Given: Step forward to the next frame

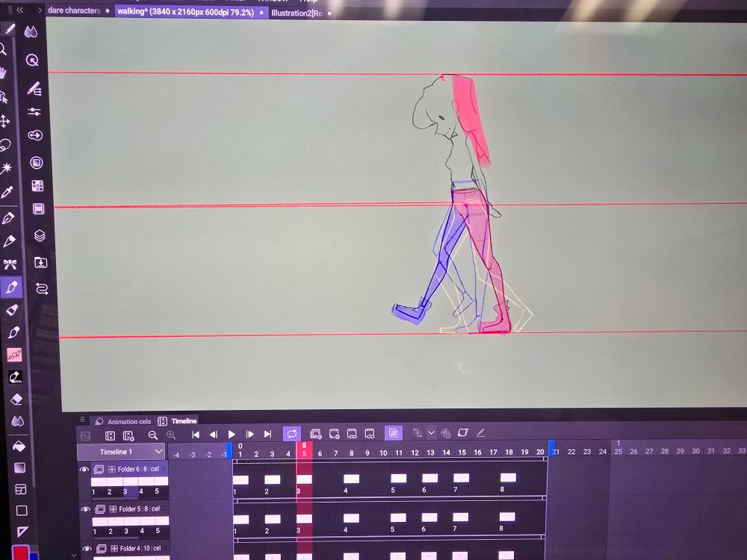Looking at the screenshot, I should pos(249,435).
